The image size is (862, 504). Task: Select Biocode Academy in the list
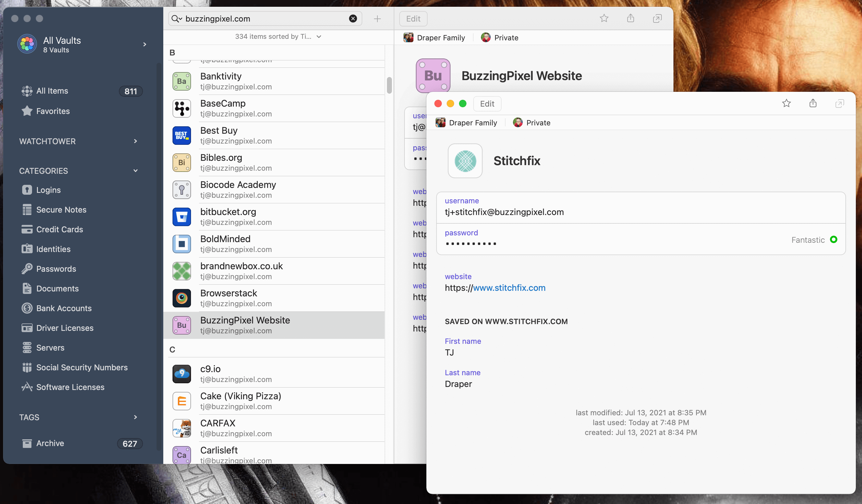coord(274,189)
